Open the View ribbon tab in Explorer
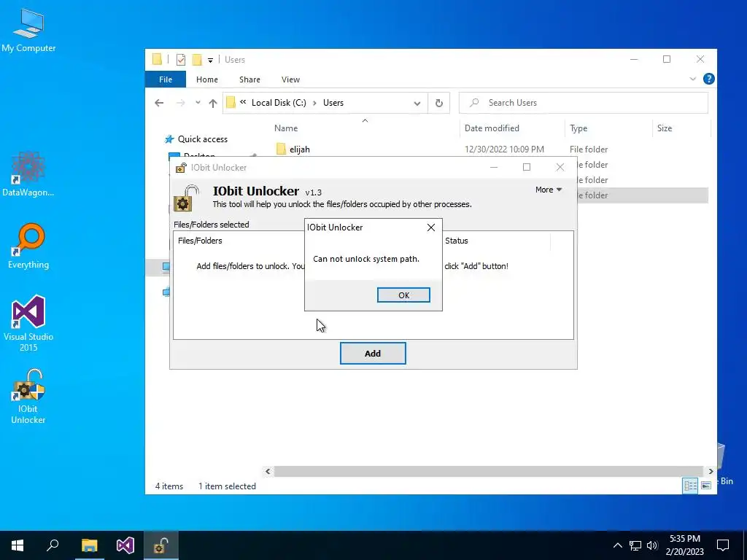747x560 pixels. (290, 79)
